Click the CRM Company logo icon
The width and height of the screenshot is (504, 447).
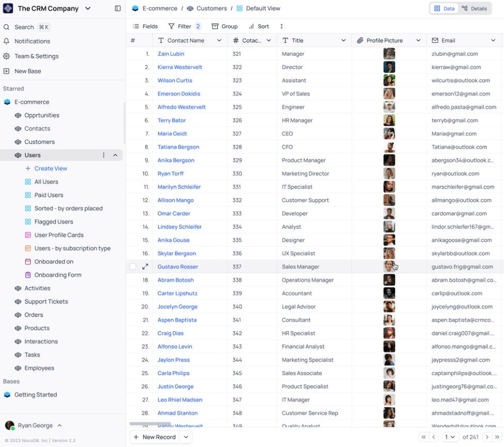[8, 8]
